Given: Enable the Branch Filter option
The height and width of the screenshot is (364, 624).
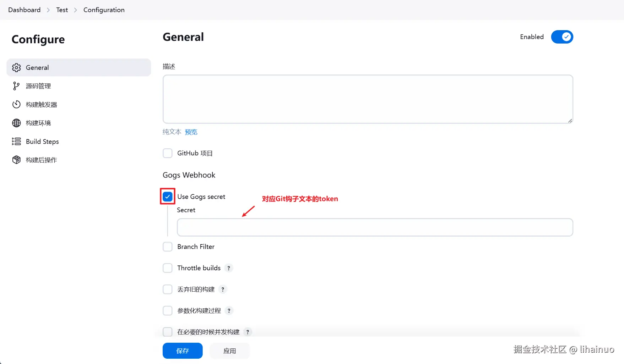Looking at the screenshot, I should click(x=167, y=247).
